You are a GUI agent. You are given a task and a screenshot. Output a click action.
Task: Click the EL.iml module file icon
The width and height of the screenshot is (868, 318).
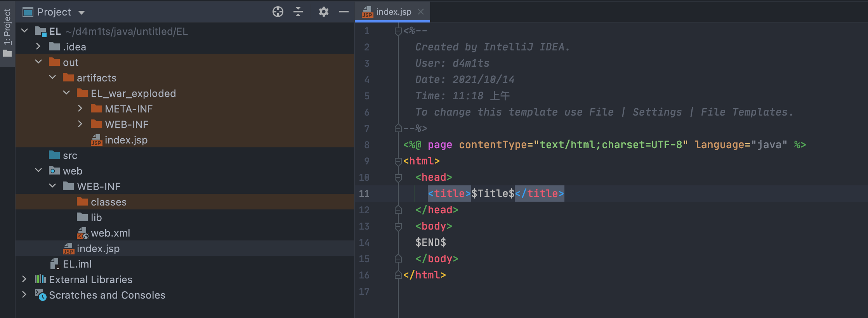coord(54,264)
